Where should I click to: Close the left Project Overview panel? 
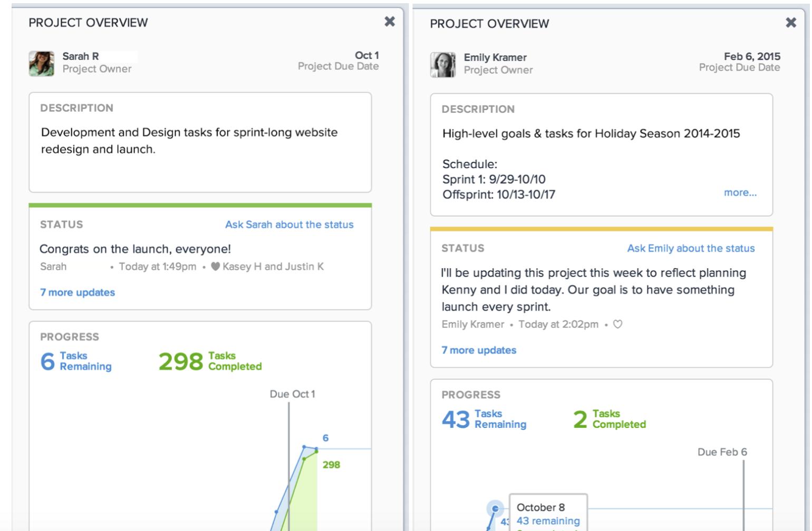390,22
